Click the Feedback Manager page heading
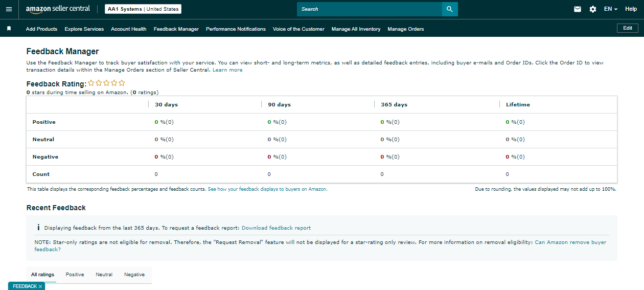 pos(62,51)
